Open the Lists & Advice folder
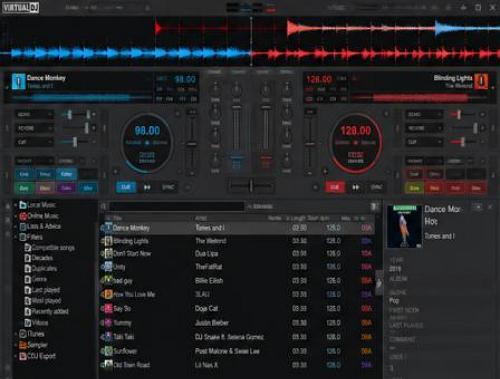 40,226
